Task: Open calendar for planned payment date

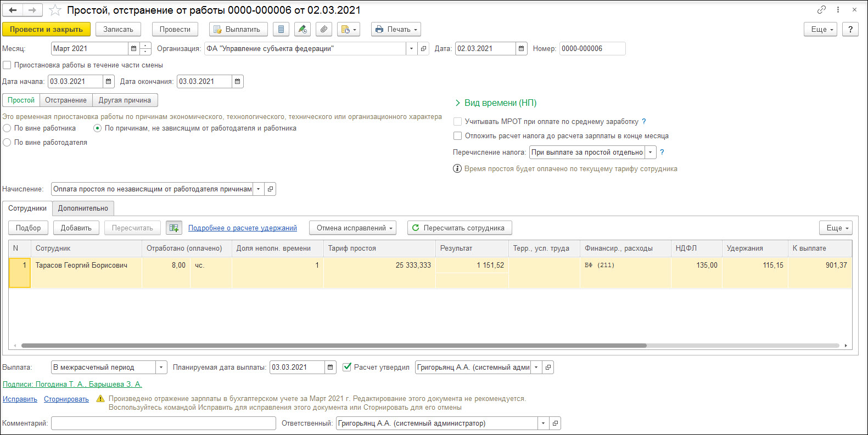Action: (x=331, y=368)
